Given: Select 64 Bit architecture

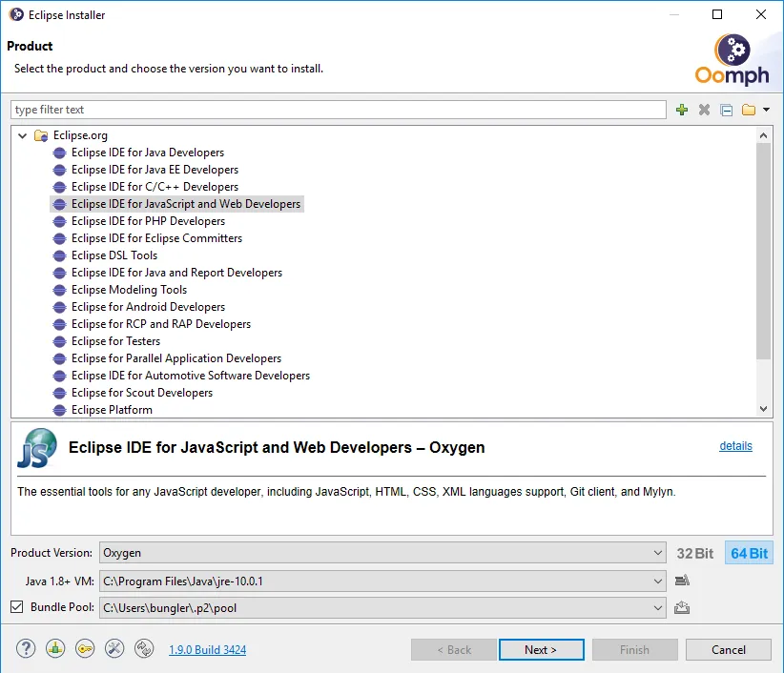Looking at the screenshot, I should (x=749, y=553).
